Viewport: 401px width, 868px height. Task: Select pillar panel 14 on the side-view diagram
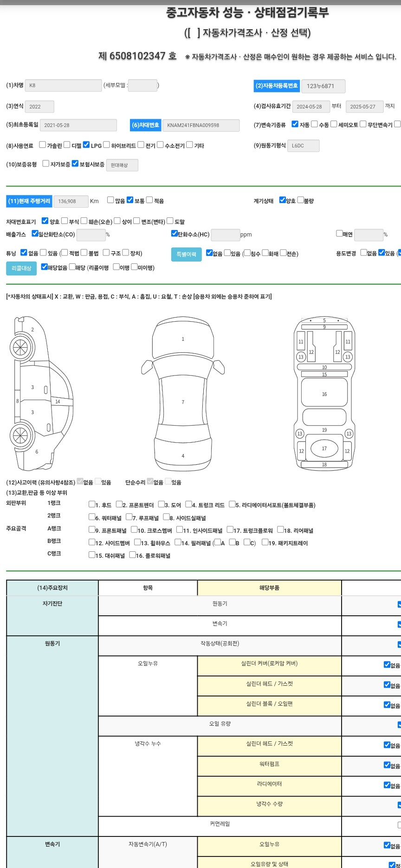pos(58,402)
